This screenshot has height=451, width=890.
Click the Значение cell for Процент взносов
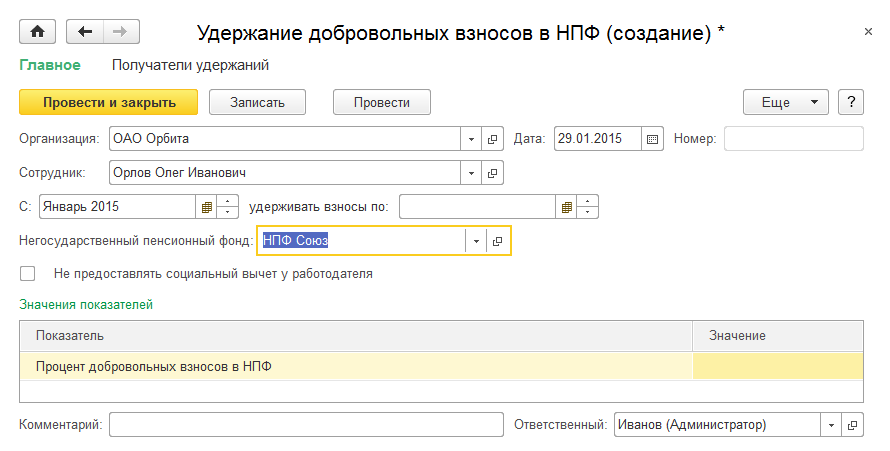click(x=777, y=367)
